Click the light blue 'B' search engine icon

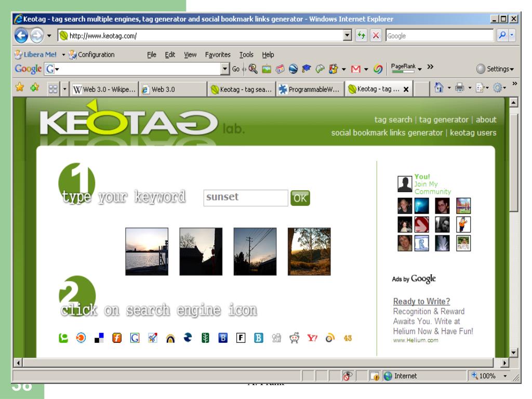coord(259,338)
